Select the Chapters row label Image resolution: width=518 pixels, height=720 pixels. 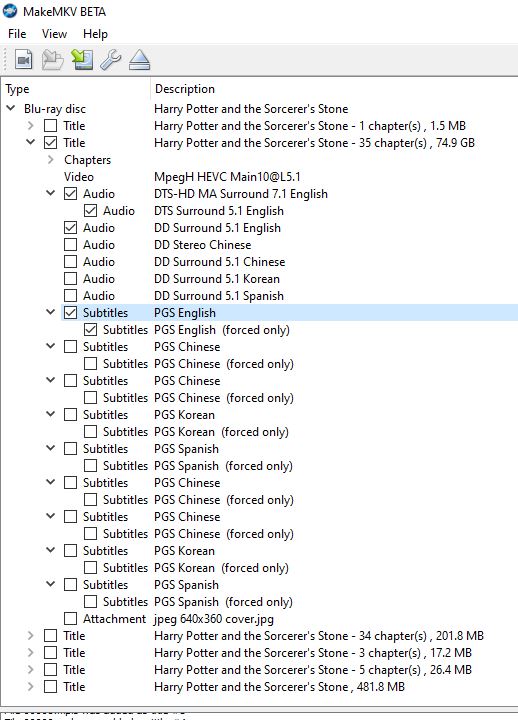(x=87, y=160)
